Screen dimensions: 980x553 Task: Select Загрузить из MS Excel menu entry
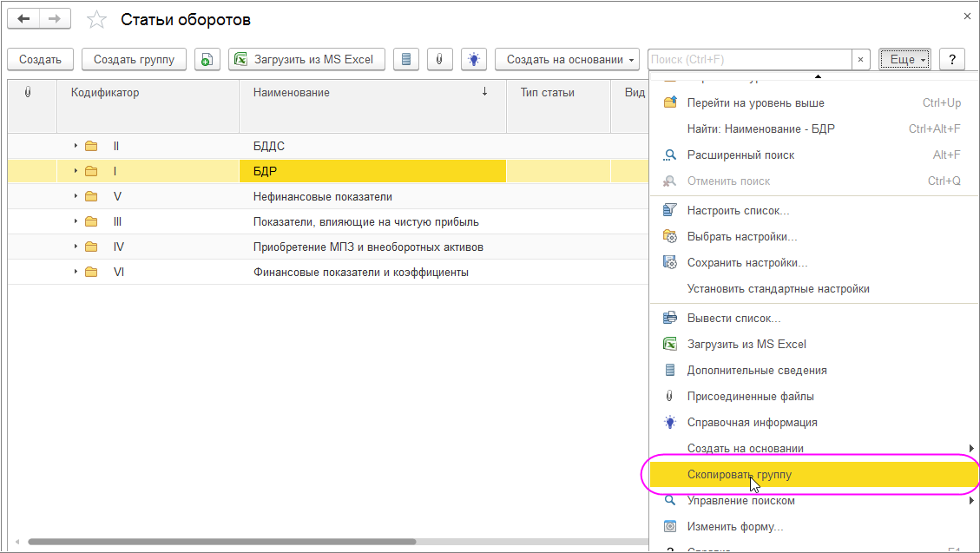(x=813, y=345)
